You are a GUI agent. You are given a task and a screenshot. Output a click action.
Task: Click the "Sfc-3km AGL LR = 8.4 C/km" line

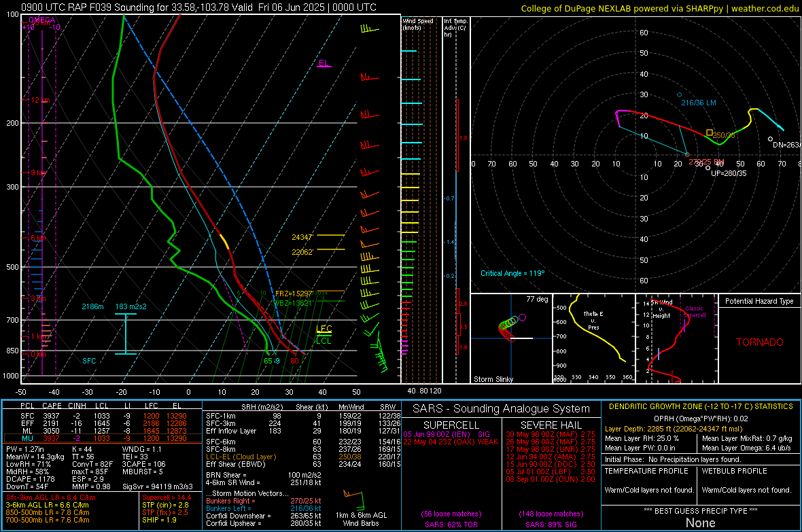51,498
